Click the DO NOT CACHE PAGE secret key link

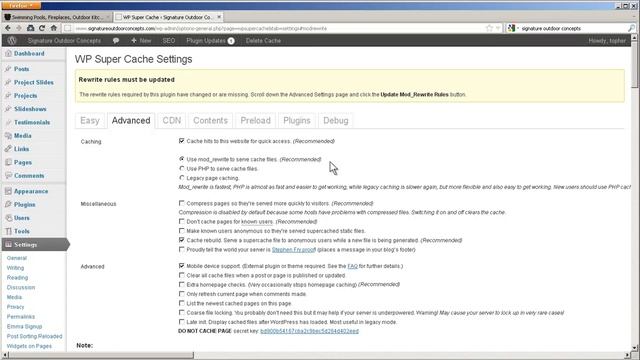309,331
